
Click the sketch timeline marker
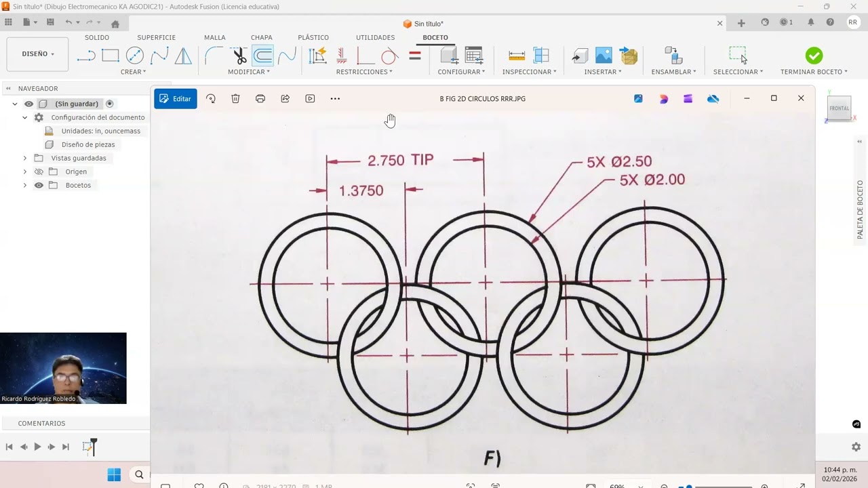pyautogui.click(x=89, y=447)
